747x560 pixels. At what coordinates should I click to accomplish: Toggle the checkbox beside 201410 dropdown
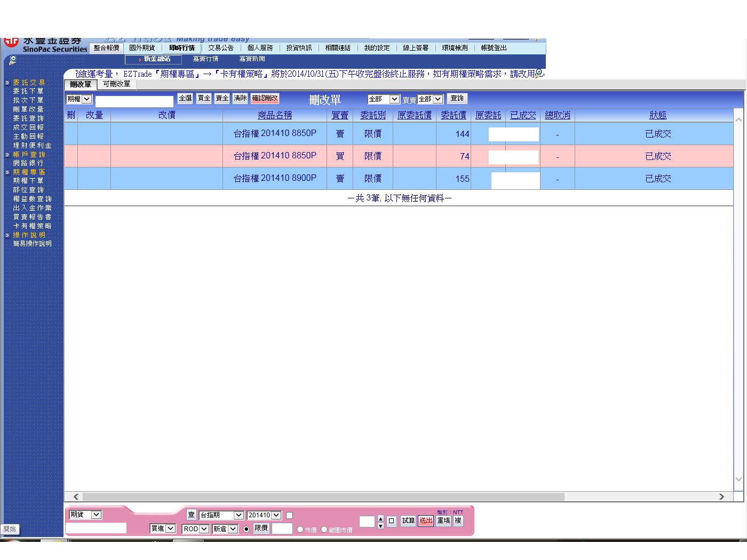pyautogui.click(x=289, y=516)
